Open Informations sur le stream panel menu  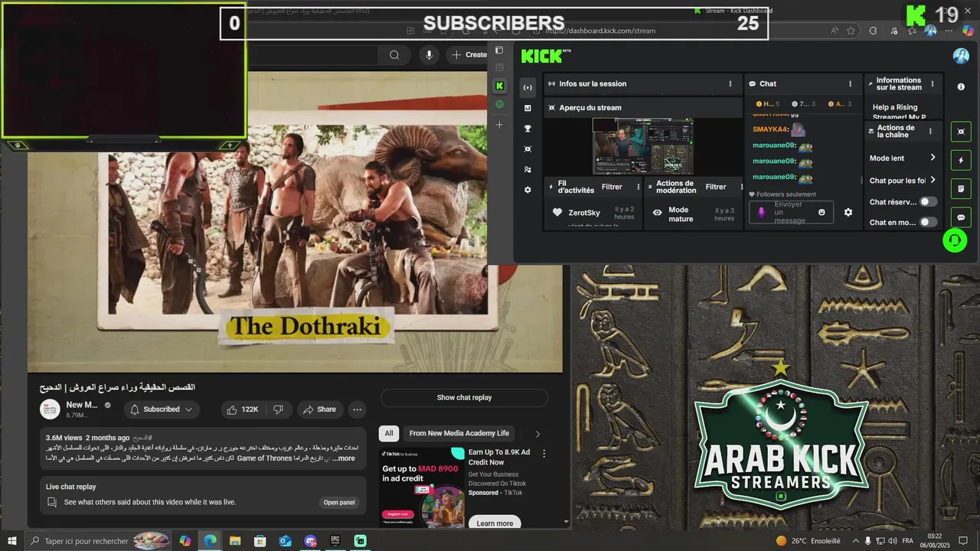click(x=932, y=84)
